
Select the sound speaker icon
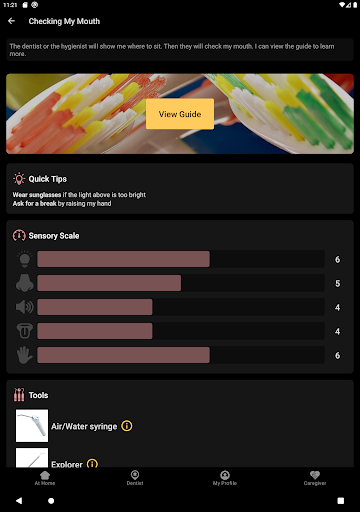24,307
